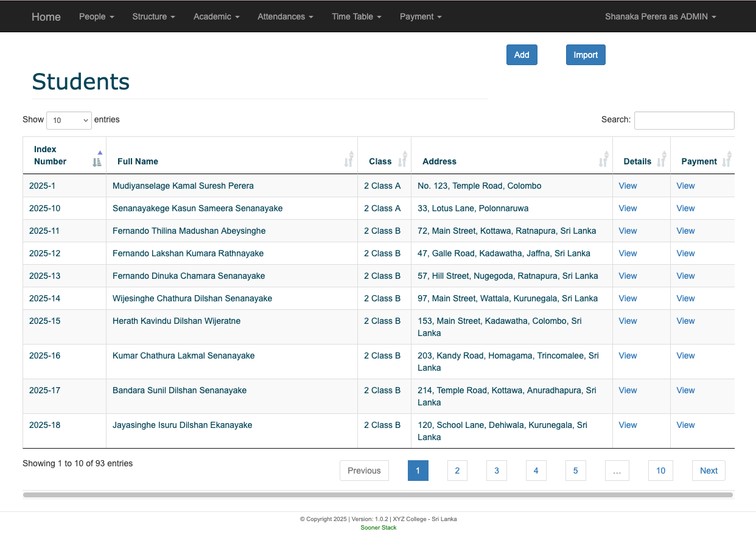756x543 pixels.
Task: Go to the Home page
Action: [46, 16]
